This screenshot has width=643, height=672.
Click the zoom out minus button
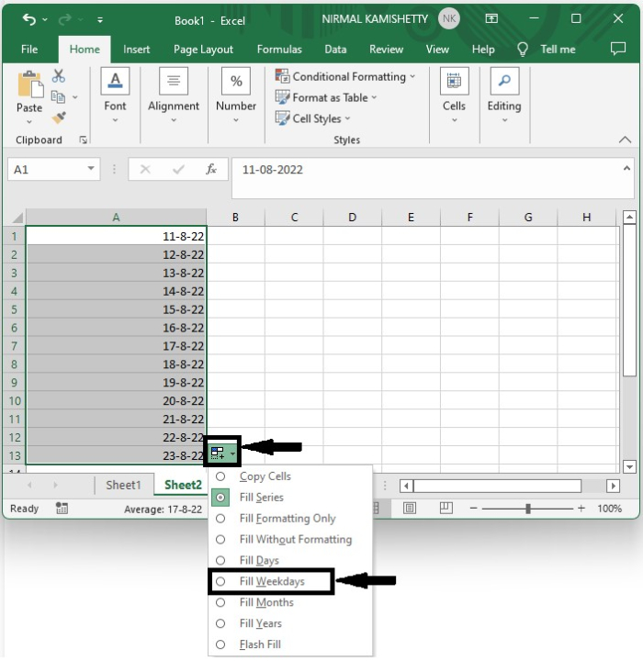click(x=473, y=509)
